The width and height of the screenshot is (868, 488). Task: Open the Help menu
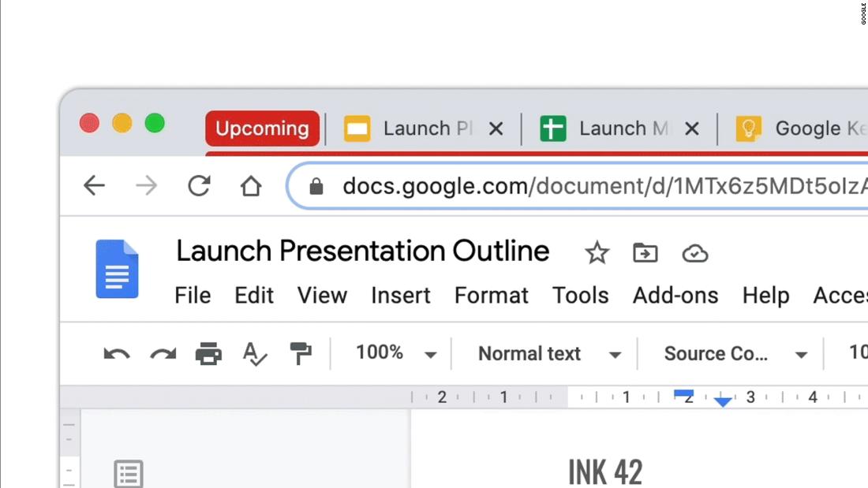(x=766, y=296)
